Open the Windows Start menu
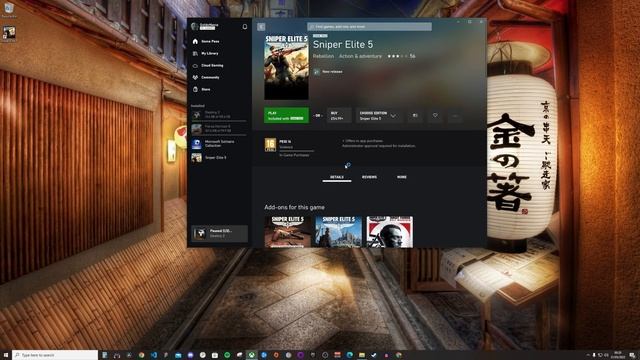Screen dimensions: 640x360 6,356
